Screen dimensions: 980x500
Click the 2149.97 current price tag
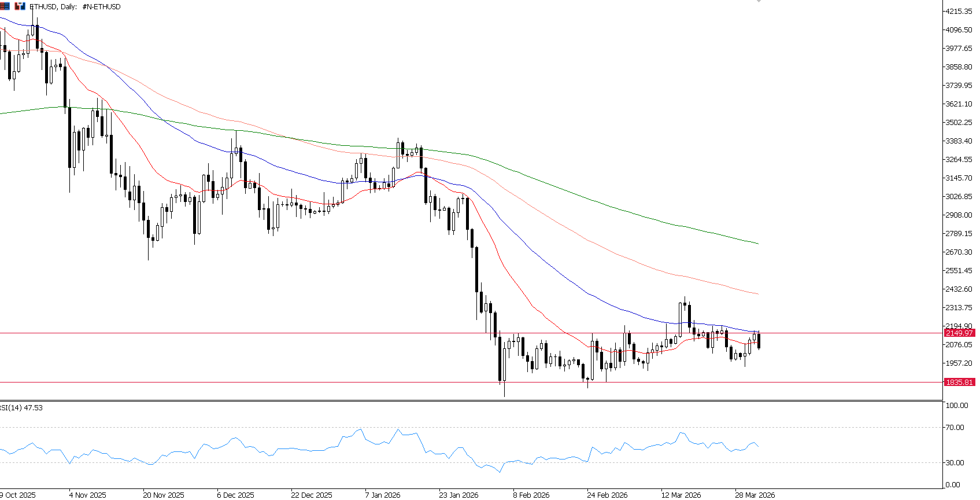tap(959, 333)
